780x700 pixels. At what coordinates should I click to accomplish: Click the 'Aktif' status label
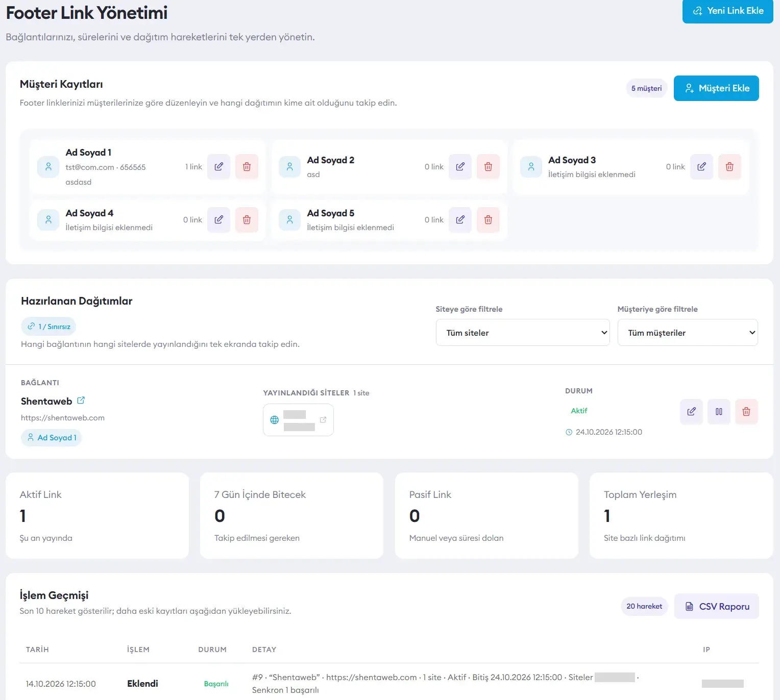pyautogui.click(x=579, y=411)
